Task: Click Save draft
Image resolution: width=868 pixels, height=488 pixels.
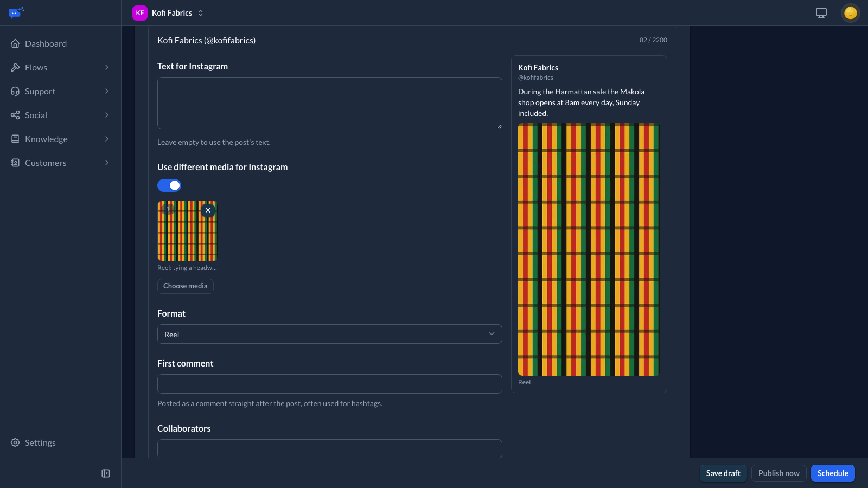Action: 723,473
